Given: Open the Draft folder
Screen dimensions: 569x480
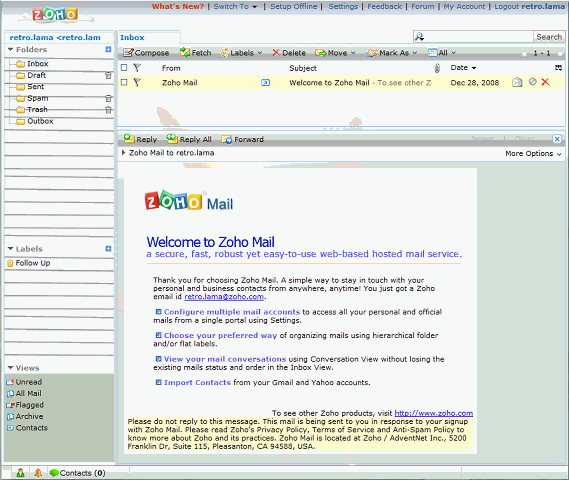Looking at the screenshot, I should pos(31,75).
